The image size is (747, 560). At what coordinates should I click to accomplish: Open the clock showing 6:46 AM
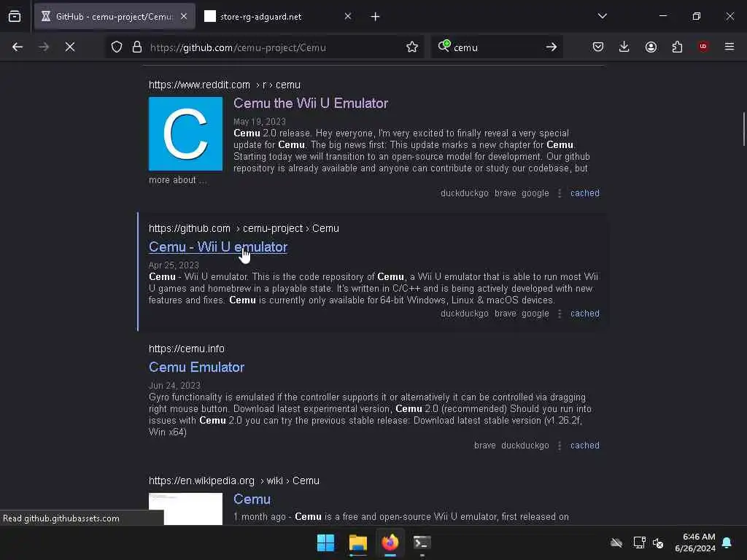pos(695,542)
